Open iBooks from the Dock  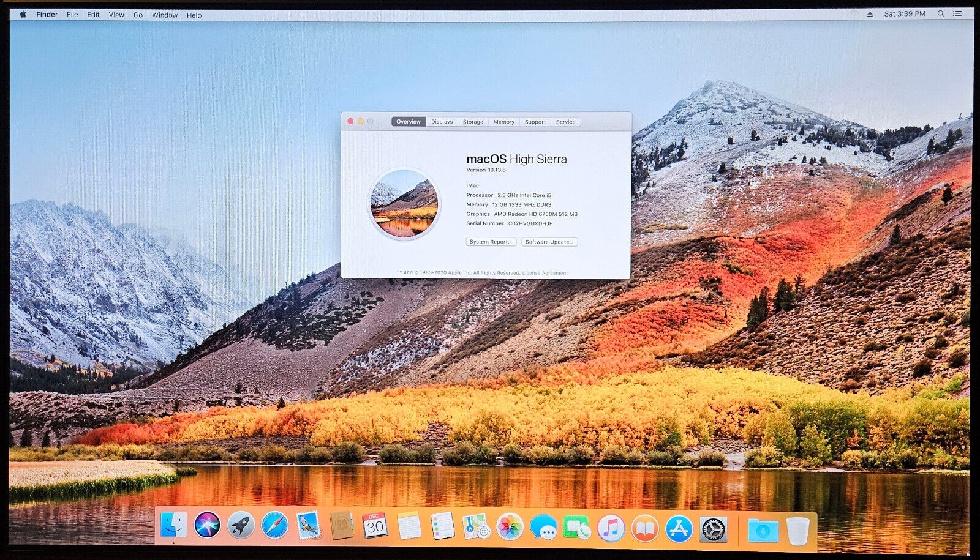pos(644,529)
